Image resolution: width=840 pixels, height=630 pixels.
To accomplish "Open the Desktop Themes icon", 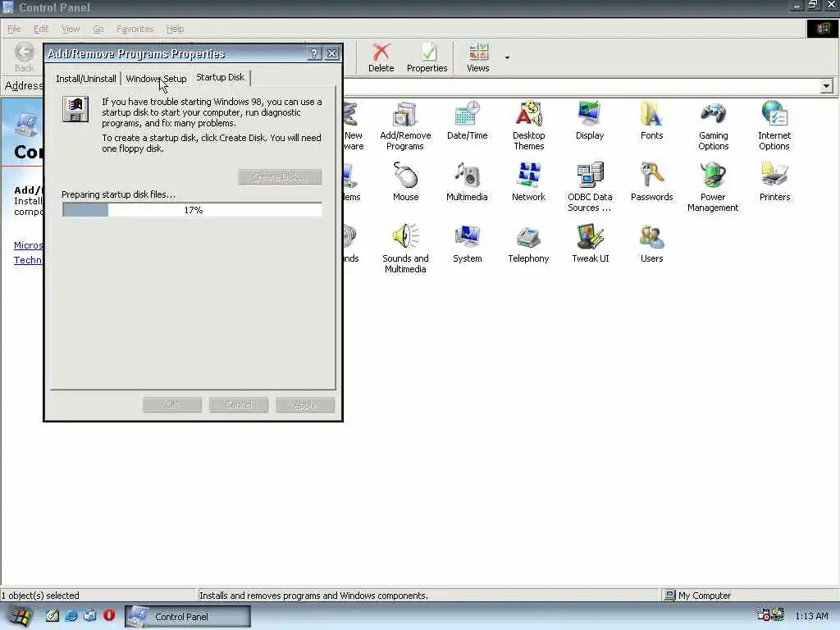I will 529,126.
